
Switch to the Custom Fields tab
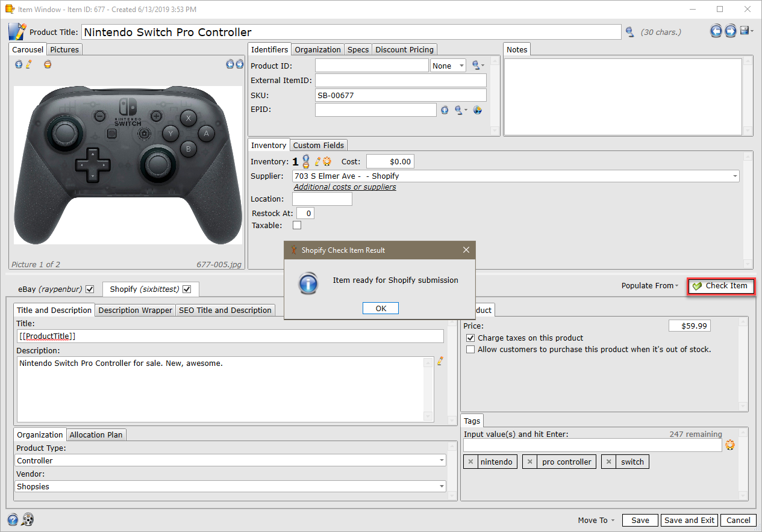(x=319, y=145)
